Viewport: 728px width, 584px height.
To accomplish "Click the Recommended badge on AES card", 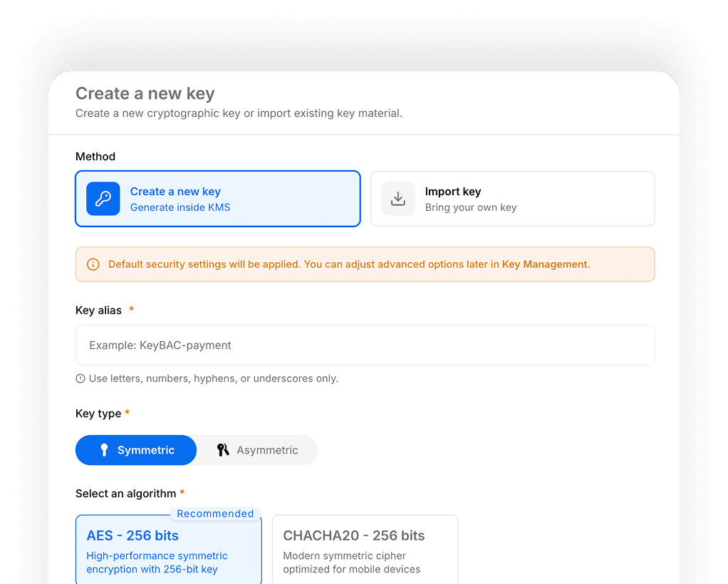I will click(x=215, y=513).
